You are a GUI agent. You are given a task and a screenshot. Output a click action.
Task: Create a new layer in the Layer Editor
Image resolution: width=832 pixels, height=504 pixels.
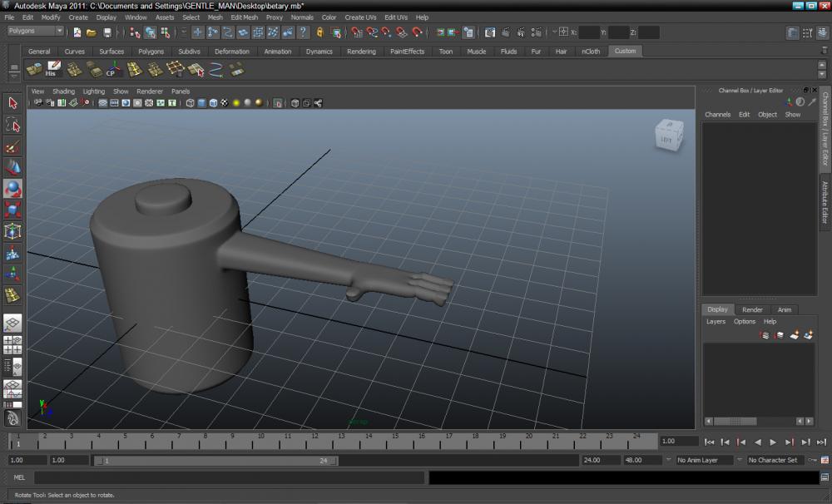tap(795, 335)
